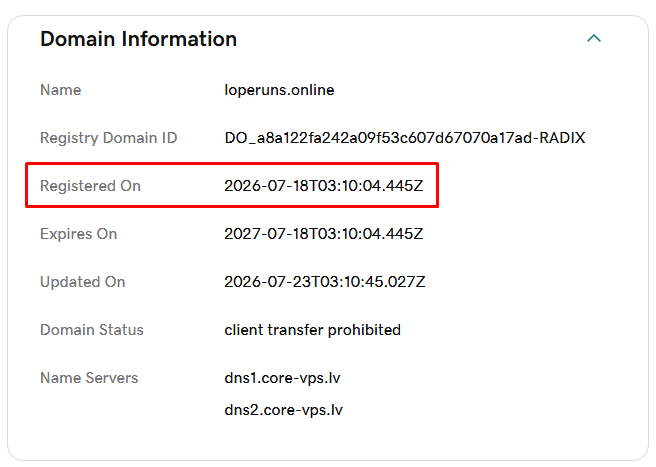The image size is (656, 467).
Task: Click the Registered On timestamp 2026-07-18
Action: coord(324,186)
